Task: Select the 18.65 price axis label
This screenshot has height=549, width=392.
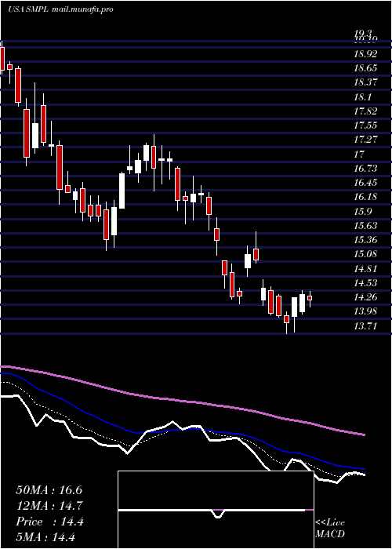Action: click(x=366, y=68)
